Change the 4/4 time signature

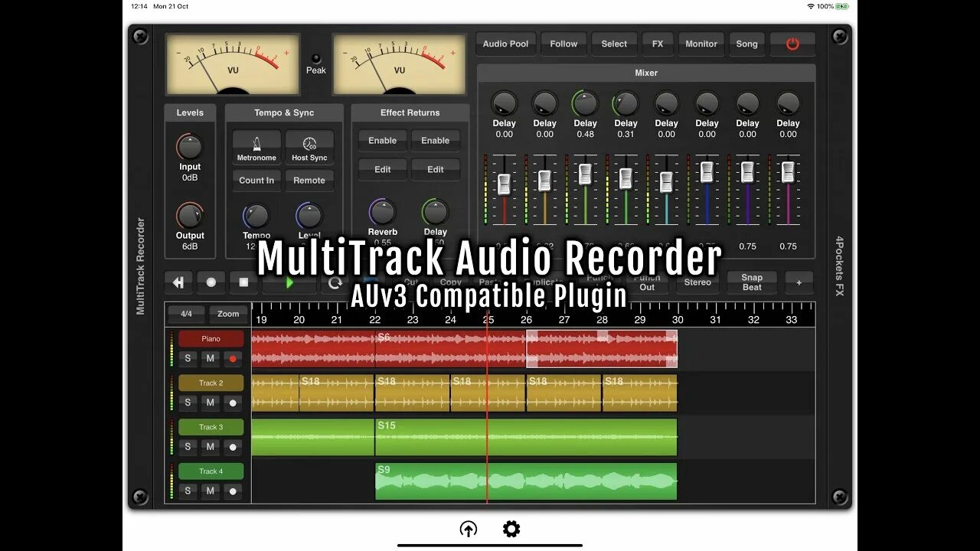point(186,314)
